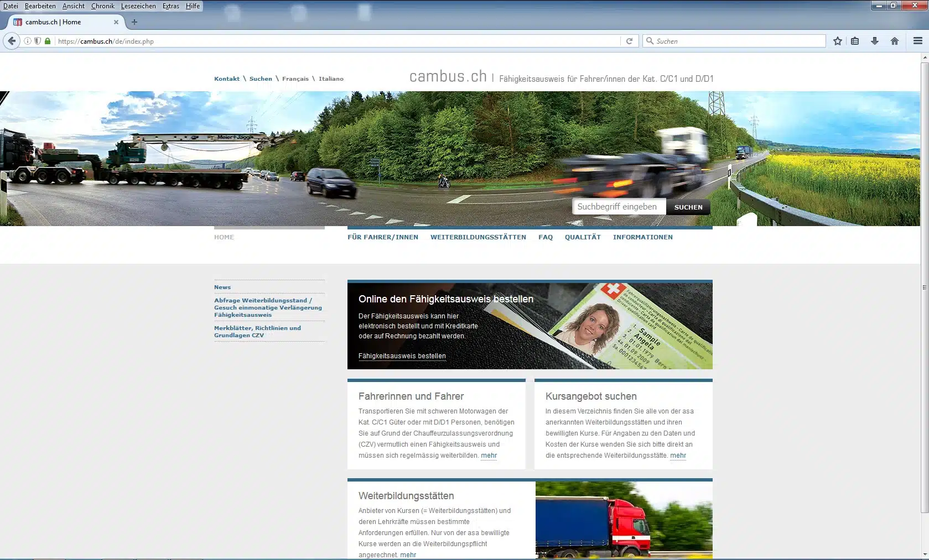Image resolution: width=929 pixels, height=560 pixels.
Task: Open the WEITERBILDUNGSSTÄTTEN navigation item
Action: click(478, 237)
